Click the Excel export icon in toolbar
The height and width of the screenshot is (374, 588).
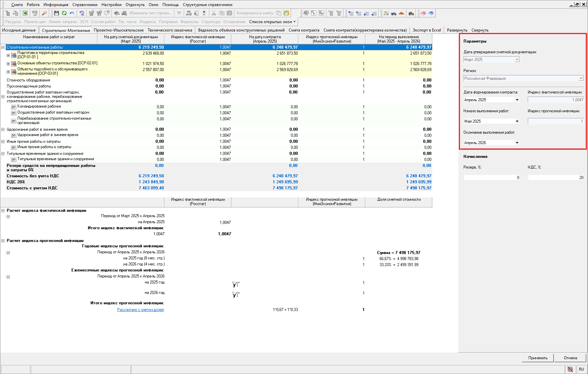pos(25,13)
